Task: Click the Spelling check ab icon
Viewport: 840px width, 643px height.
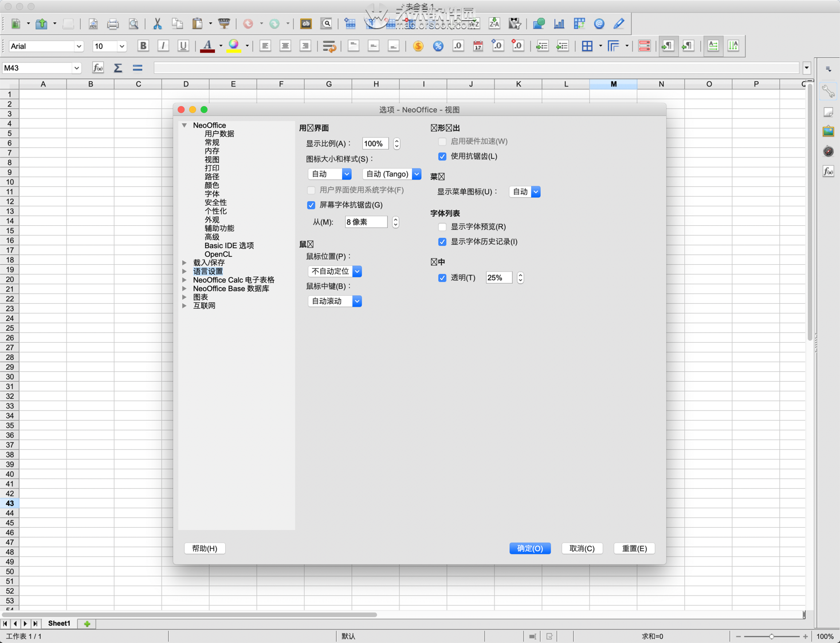Action: pyautogui.click(x=306, y=24)
